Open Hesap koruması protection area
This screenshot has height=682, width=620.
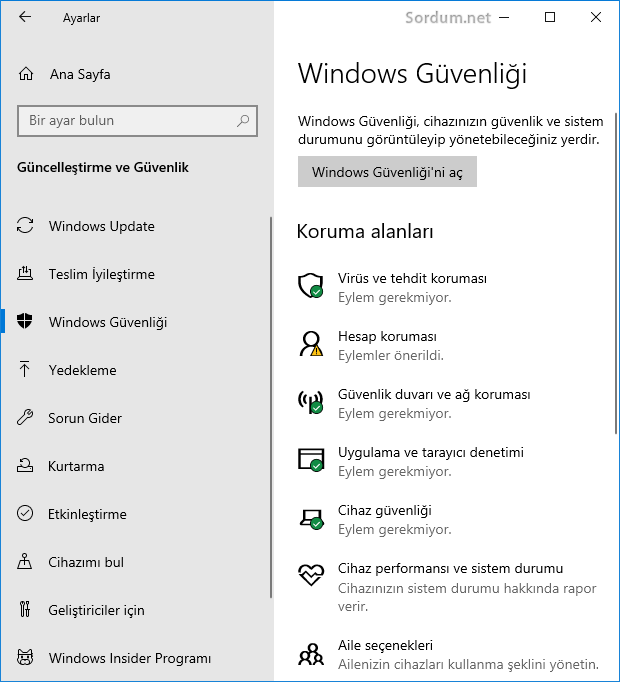coord(387,336)
